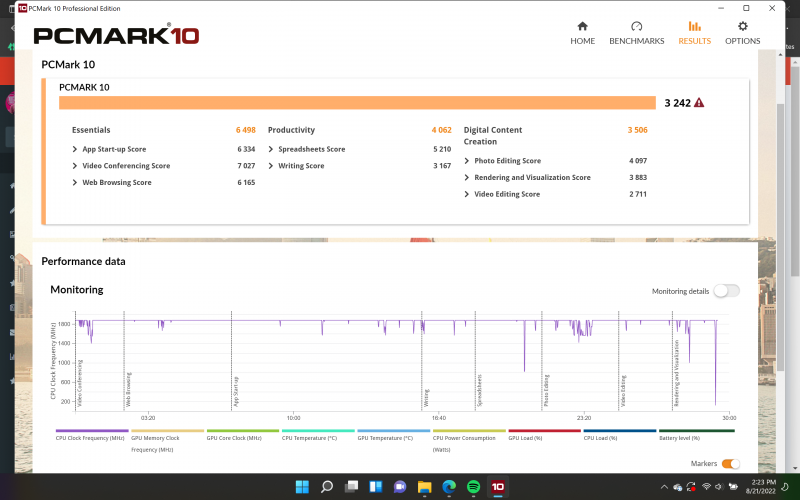Click the volume speaker tray icon

pos(719,487)
